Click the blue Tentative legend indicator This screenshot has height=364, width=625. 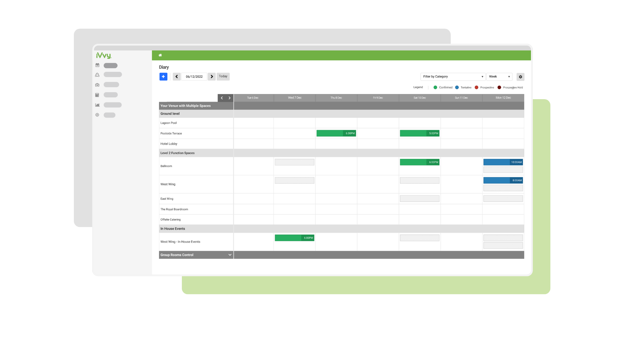[457, 87]
